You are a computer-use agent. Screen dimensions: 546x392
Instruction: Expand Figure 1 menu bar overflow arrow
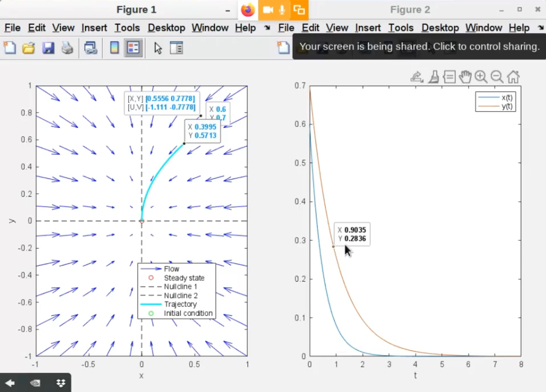click(x=267, y=28)
